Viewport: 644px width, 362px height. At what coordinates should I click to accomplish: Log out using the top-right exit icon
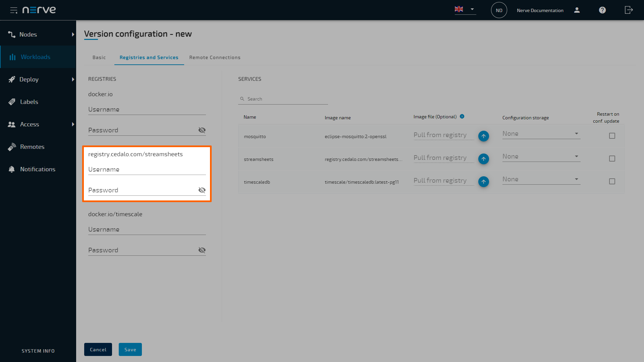tap(629, 10)
